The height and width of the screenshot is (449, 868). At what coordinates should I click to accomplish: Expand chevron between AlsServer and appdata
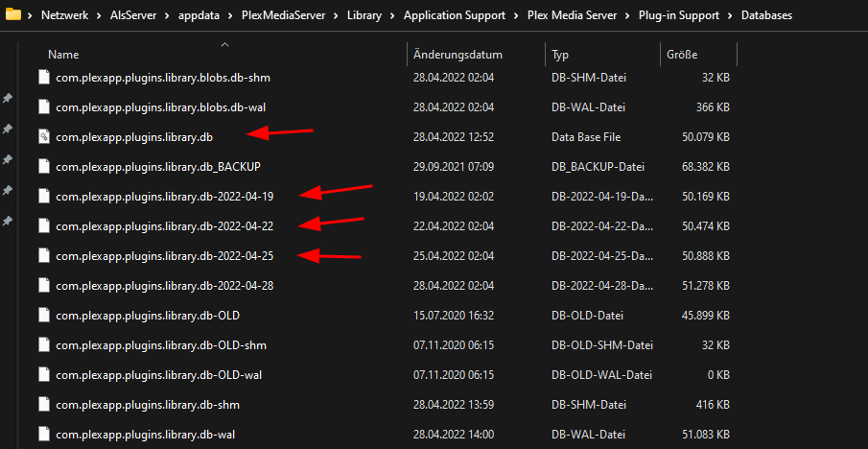pyautogui.click(x=170, y=15)
